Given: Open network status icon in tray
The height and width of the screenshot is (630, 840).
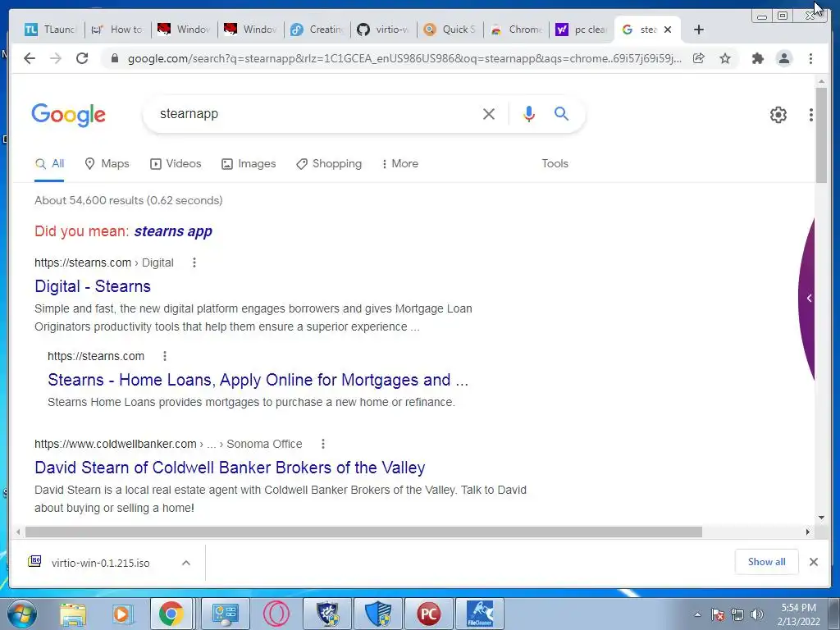Looking at the screenshot, I should [x=737, y=614].
